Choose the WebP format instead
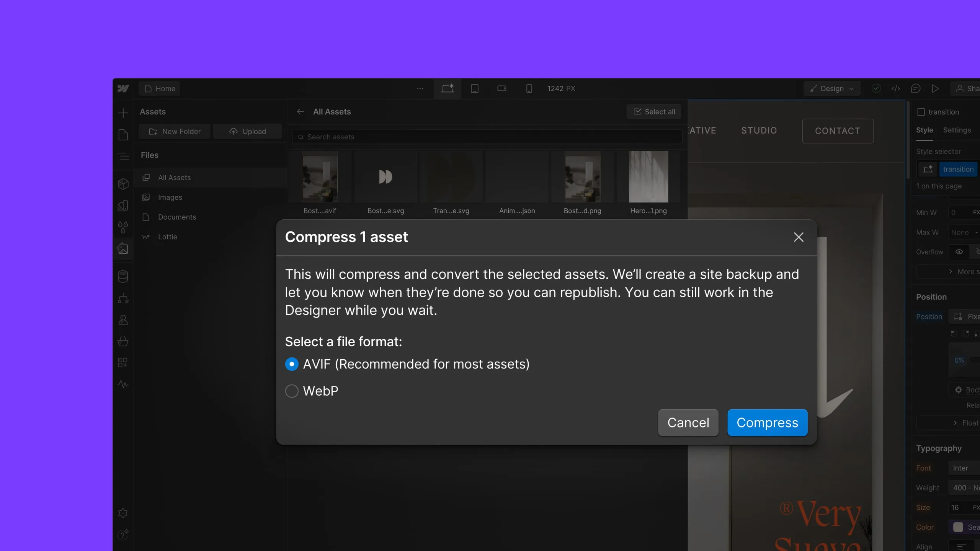The height and width of the screenshot is (551, 980). [x=292, y=391]
